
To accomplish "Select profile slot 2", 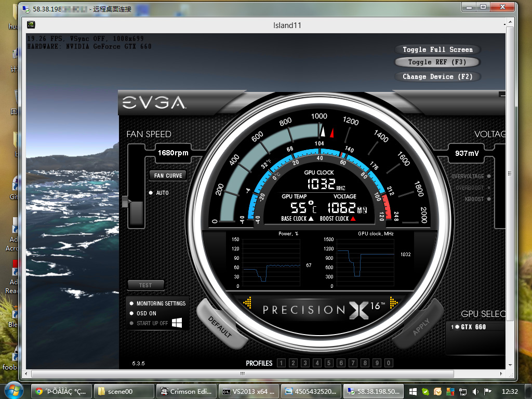I will [293, 363].
